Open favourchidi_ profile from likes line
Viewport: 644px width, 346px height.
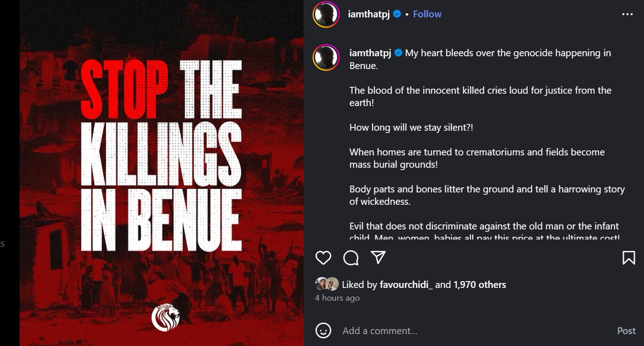(406, 285)
